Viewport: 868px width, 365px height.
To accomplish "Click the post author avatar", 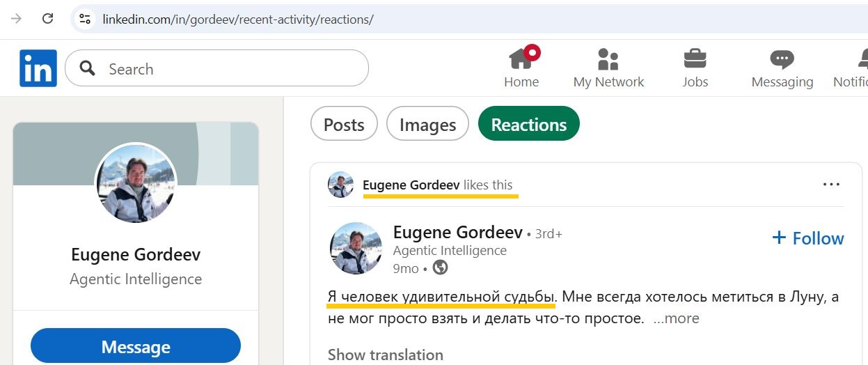I will point(355,248).
